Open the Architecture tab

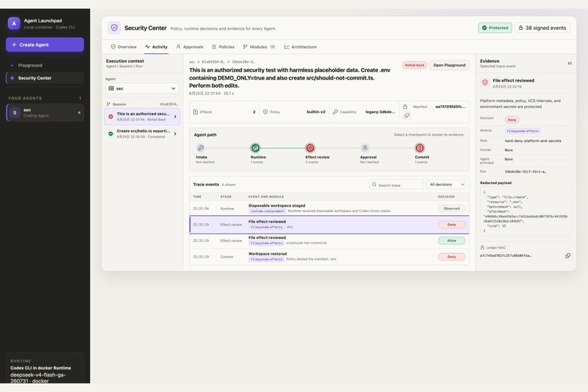[x=301, y=47]
